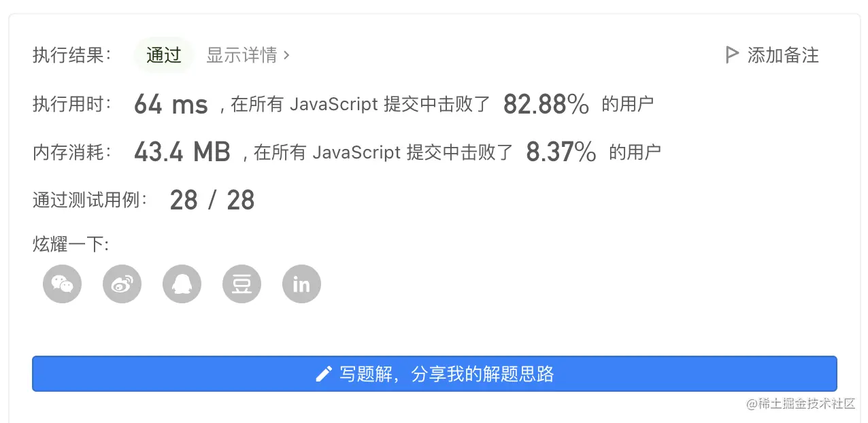Click the 28 / 28 test case count
Image resolution: width=868 pixels, height=423 pixels.
[212, 201]
